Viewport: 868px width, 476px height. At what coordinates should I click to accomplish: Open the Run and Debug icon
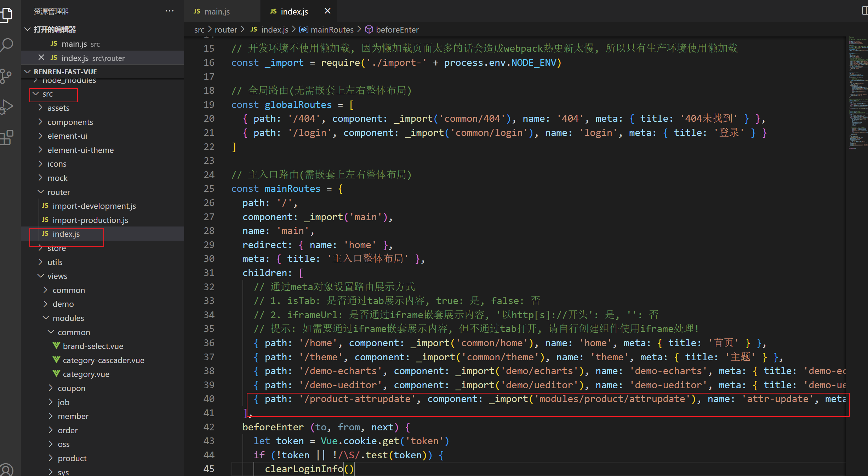click(6, 107)
